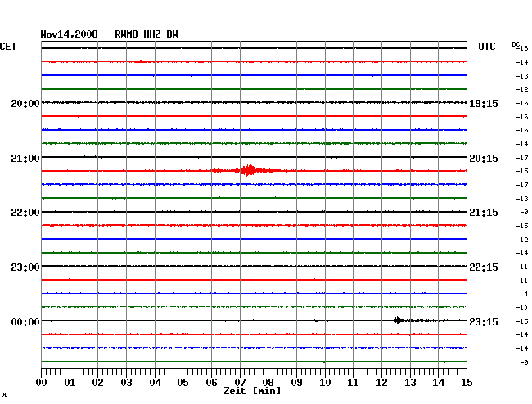
Task: Select minute 14 on the time axis
Action: coord(438,382)
